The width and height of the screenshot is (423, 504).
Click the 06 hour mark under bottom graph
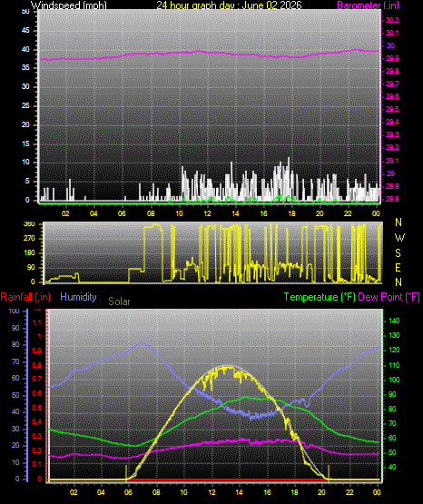pyautogui.click(x=128, y=492)
